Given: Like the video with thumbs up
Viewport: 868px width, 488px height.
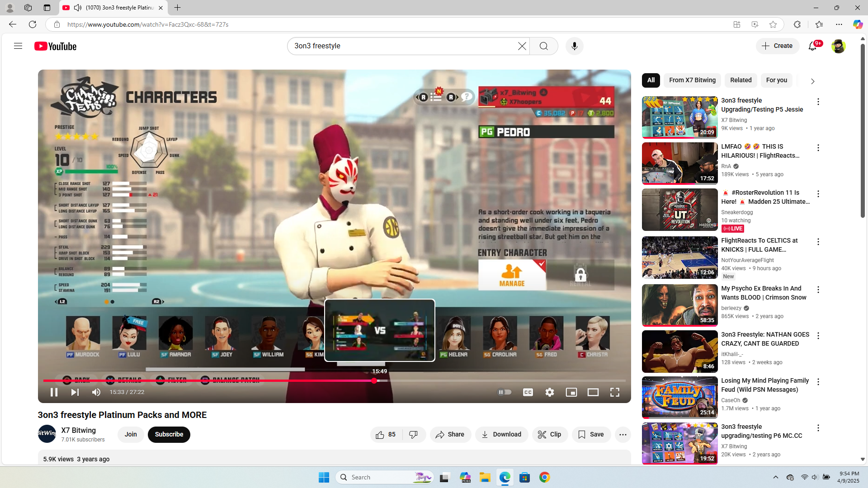Looking at the screenshot, I should (386, 435).
